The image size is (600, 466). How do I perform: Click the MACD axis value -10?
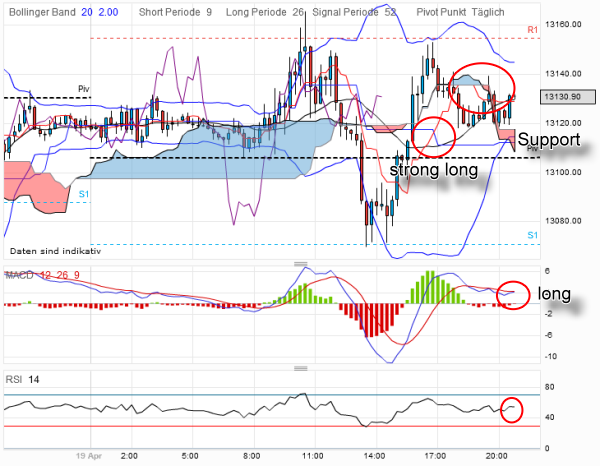550,356
